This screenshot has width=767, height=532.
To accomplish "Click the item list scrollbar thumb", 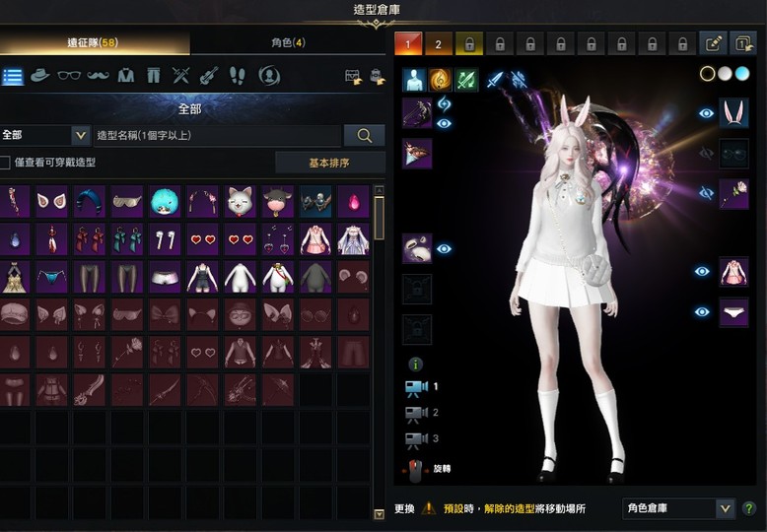I will (x=380, y=218).
